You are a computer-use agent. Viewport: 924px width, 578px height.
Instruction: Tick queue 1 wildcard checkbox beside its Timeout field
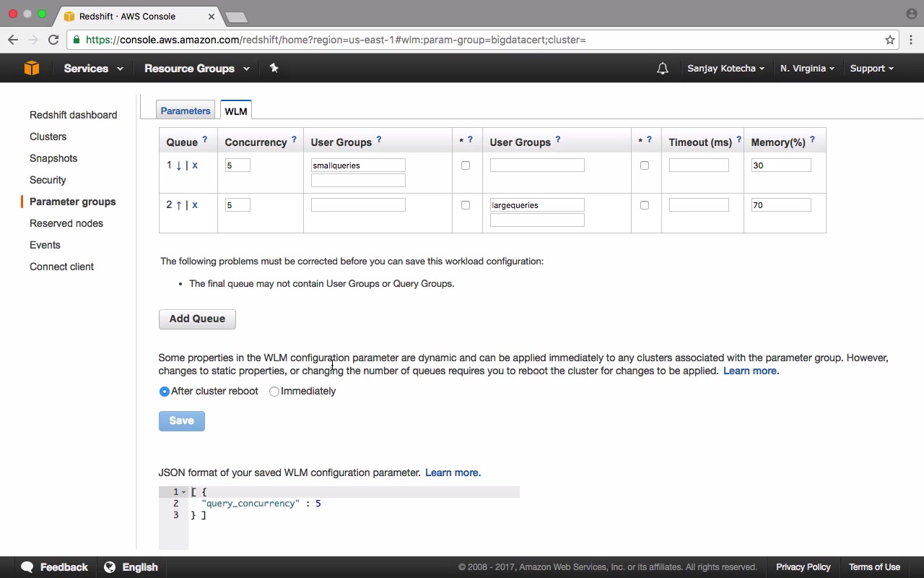645,165
